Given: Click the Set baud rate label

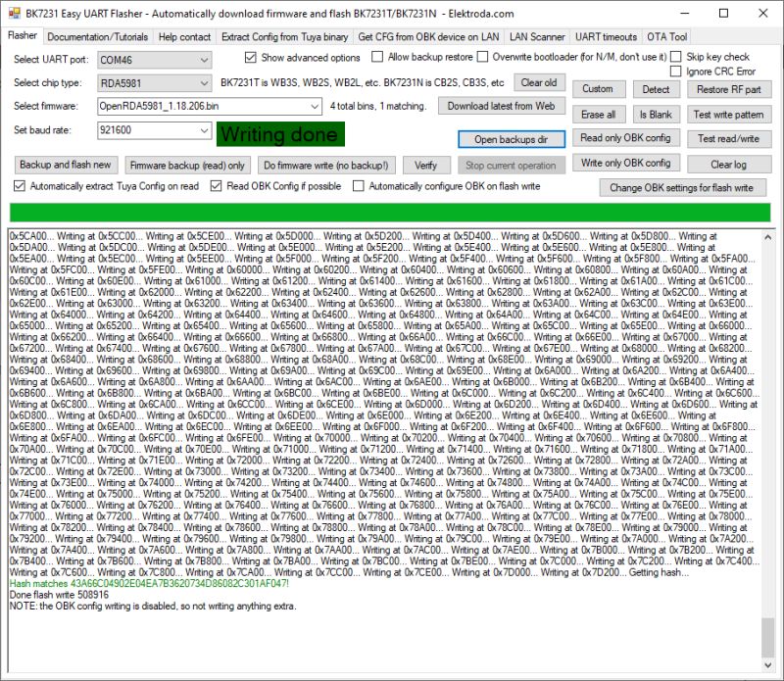Looking at the screenshot, I should 42,130.
